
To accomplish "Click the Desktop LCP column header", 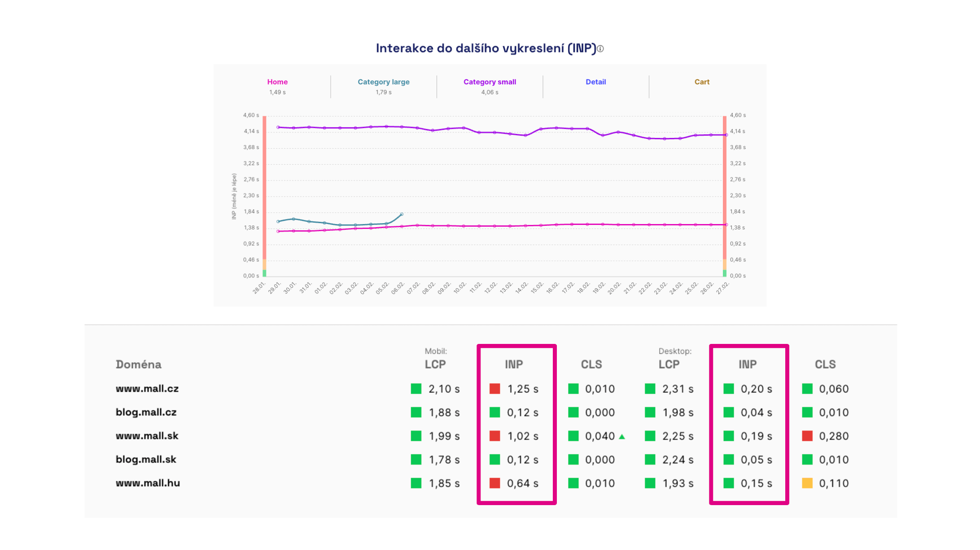I will [669, 365].
